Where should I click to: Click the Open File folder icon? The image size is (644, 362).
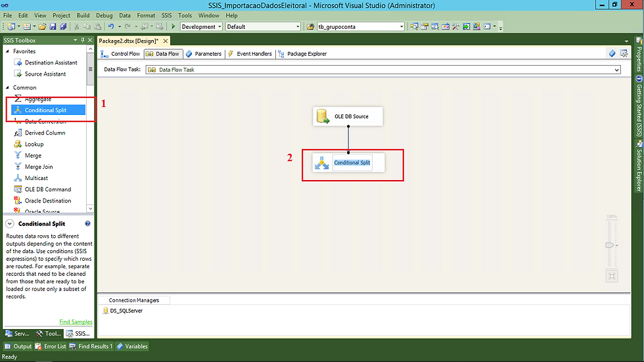pyautogui.click(x=42, y=27)
